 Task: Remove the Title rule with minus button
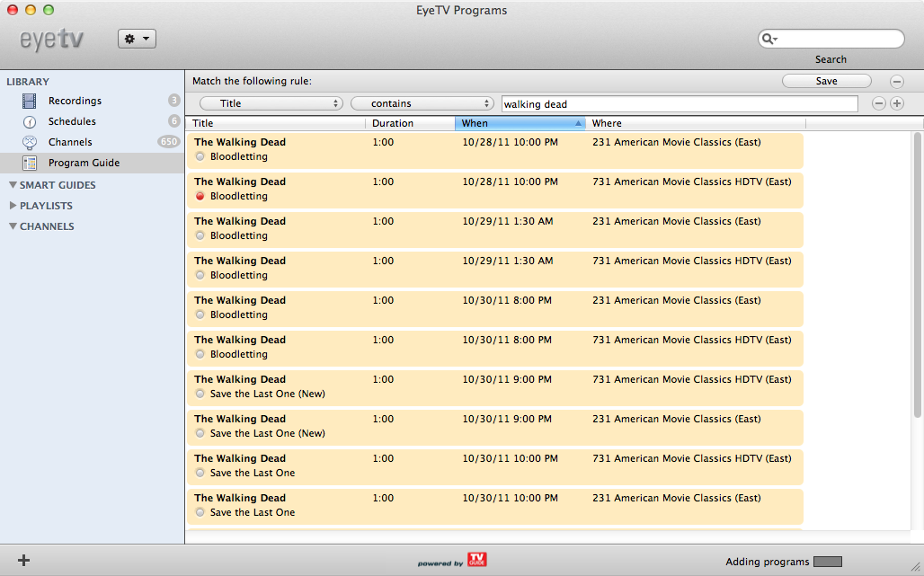(x=879, y=103)
